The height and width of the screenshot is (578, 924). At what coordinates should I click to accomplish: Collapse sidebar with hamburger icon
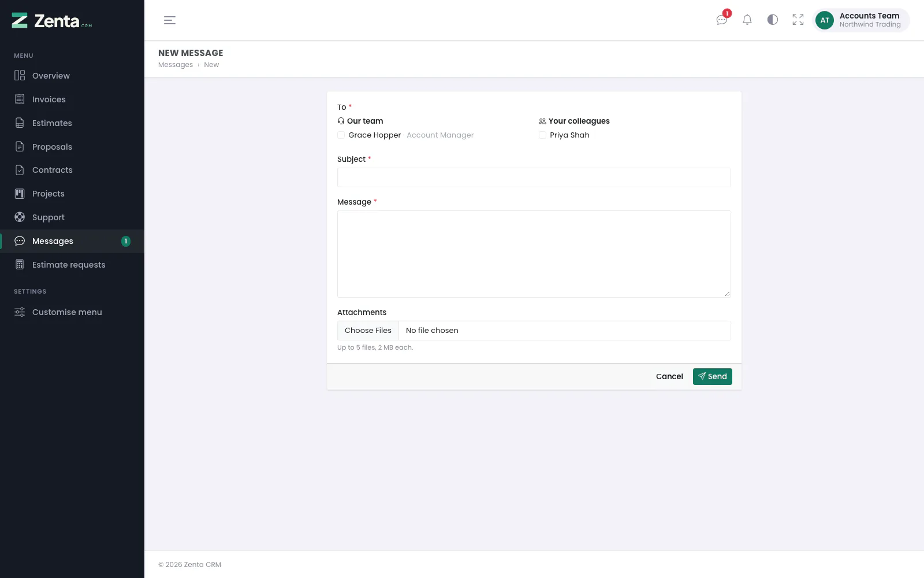click(x=170, y=20)
